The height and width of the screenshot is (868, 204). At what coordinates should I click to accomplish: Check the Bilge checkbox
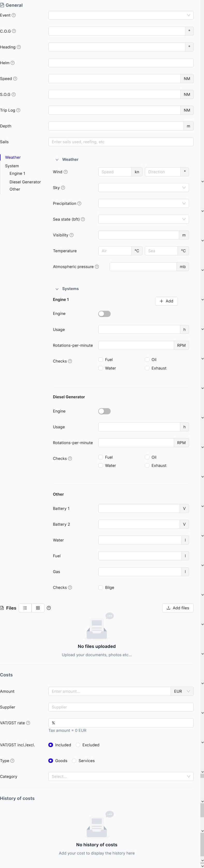101,587
